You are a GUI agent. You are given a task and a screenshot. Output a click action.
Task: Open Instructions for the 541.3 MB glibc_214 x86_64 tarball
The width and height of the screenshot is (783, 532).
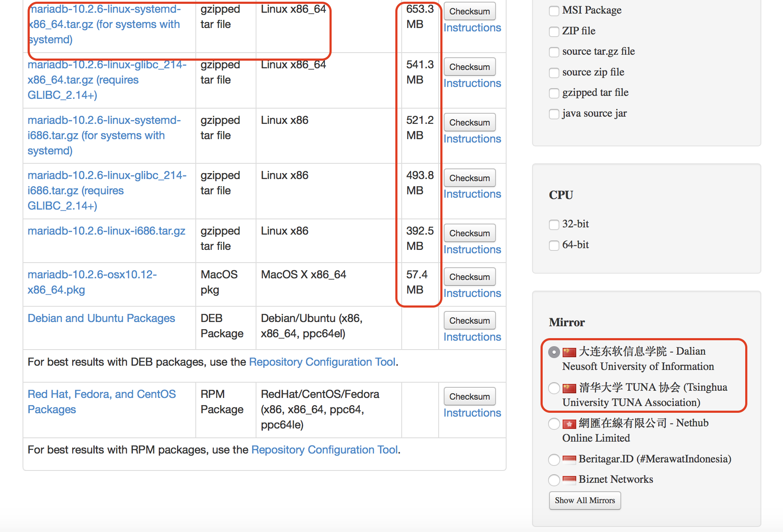point(472,84)
